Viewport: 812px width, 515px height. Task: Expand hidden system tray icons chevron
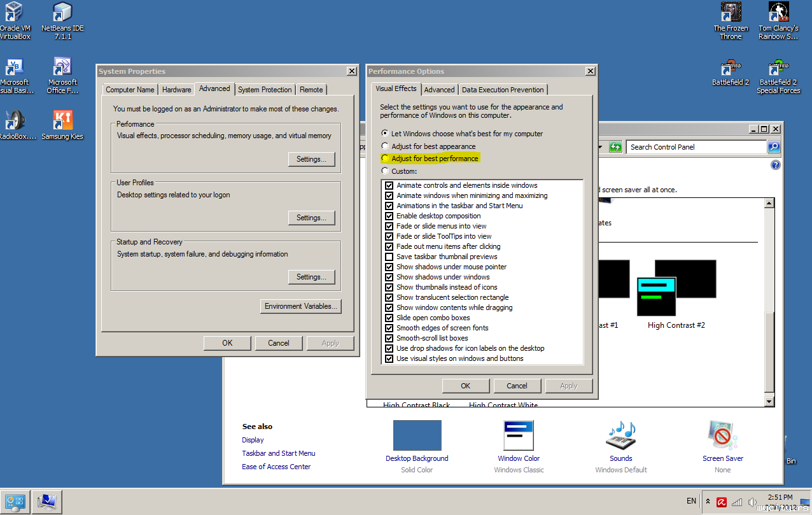click(x=708, y=502)
